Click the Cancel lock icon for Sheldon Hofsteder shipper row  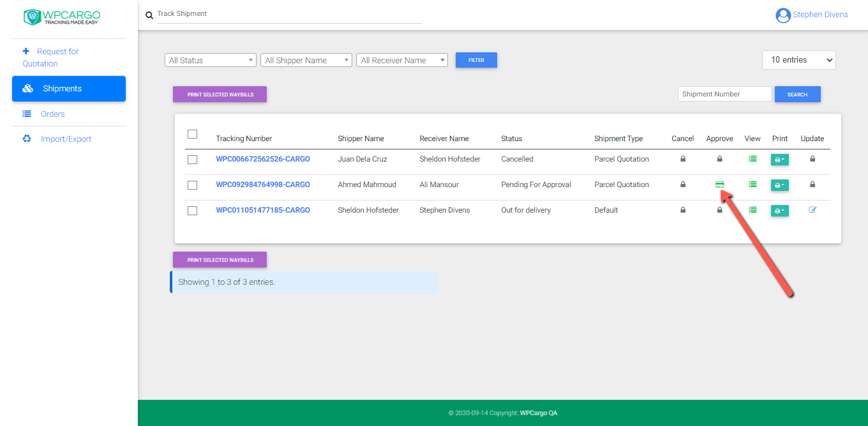(x=683, y=209)
